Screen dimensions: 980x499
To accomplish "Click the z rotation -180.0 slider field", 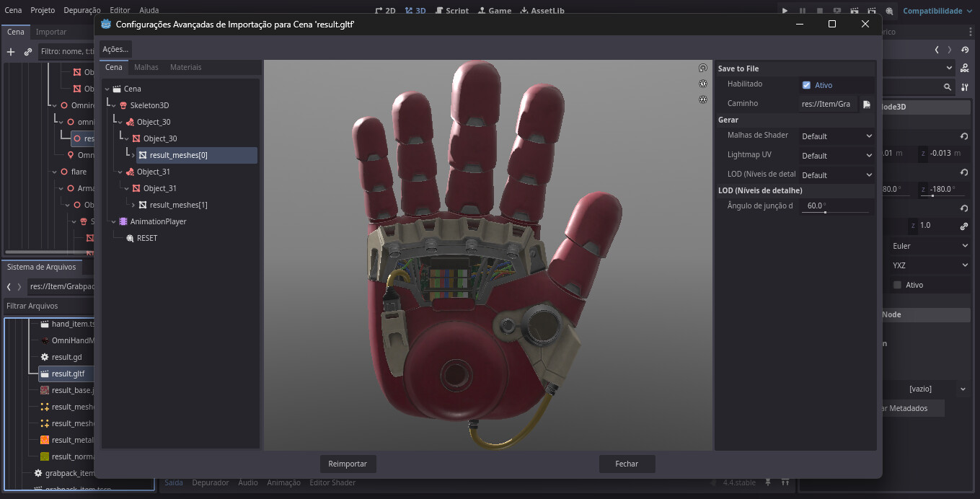I will click(x=943, y=190).
